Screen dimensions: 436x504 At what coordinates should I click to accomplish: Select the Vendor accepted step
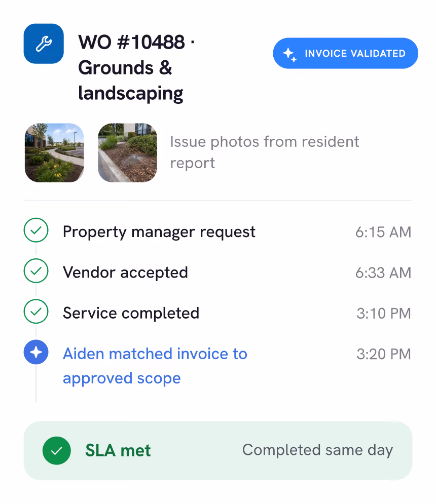pos(125,273)
